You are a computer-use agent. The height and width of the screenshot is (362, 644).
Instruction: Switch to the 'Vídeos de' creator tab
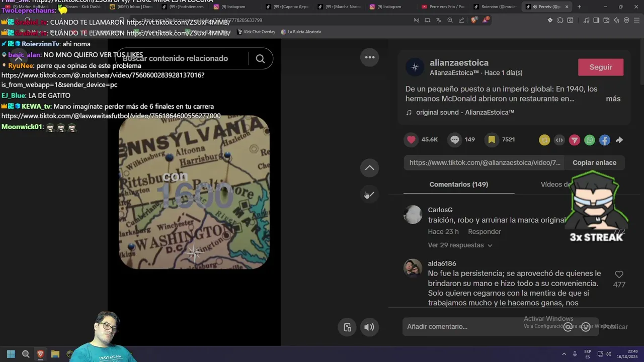tap(555, 185)
